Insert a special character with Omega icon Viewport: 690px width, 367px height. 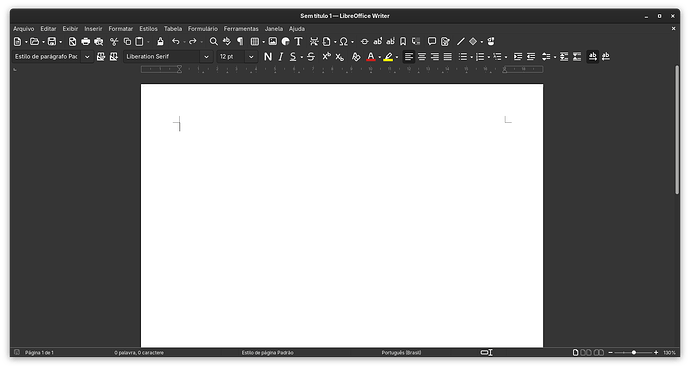pos(343,41)
